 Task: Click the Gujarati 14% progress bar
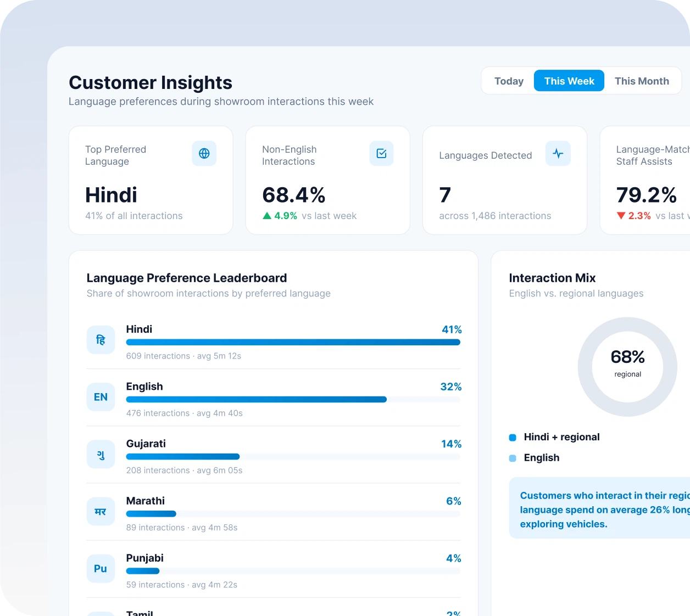pyautogui.click(x=293, y=456)
